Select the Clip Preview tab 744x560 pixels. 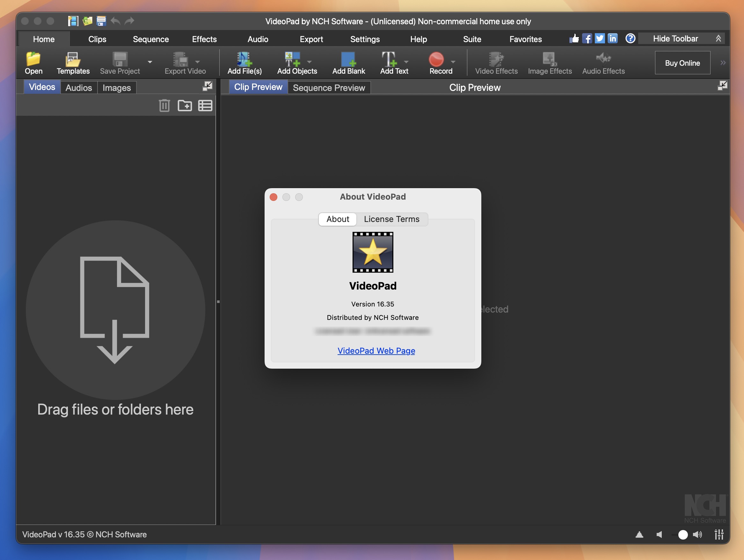pos(258,87)
